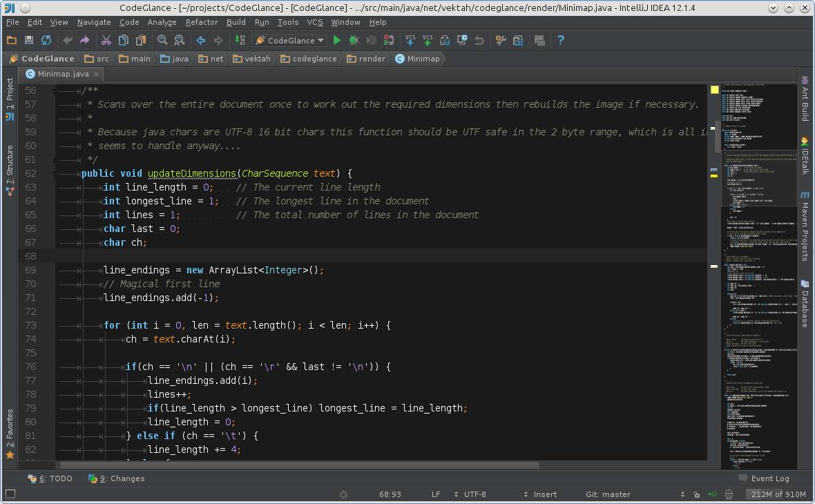The height and width of the screenshot is (504, 815).
Task: Toggle Insert mode in status bar
Action: [x=545, y=494]
